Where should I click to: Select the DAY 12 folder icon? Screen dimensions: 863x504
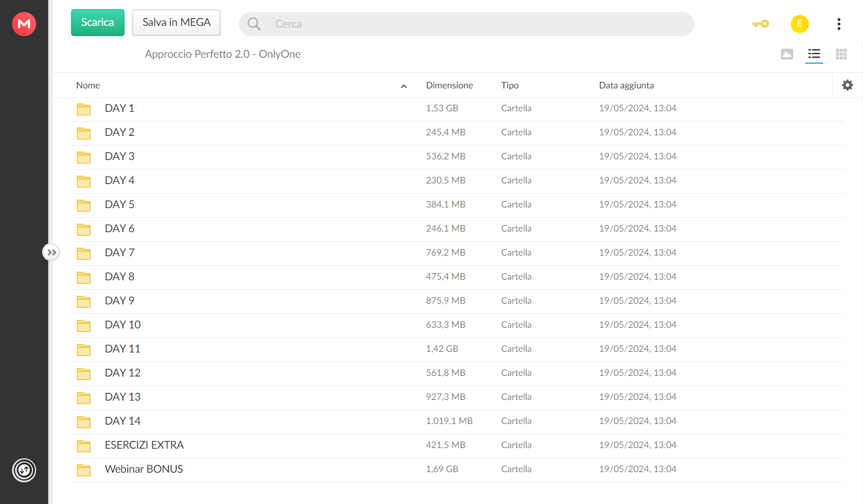coord(84,373)
